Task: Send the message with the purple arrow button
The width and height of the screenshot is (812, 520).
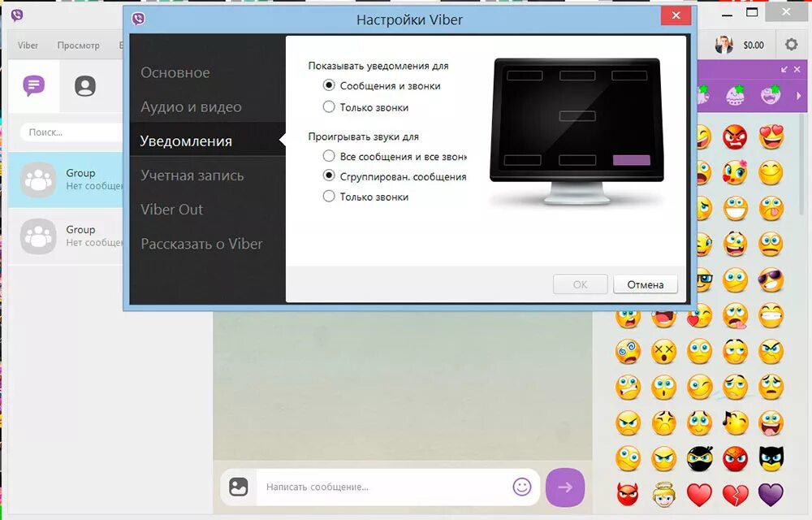Action: (565, 487)
